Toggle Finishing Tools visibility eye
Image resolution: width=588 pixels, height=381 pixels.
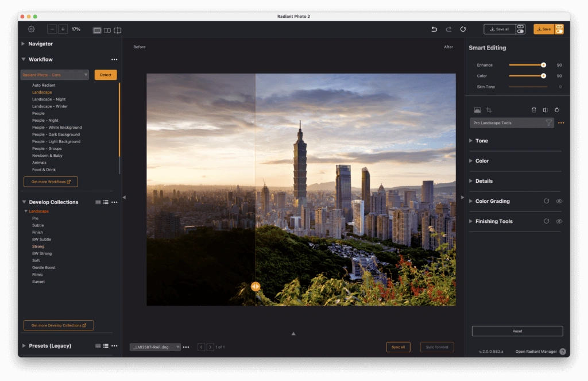coord(559,221)
